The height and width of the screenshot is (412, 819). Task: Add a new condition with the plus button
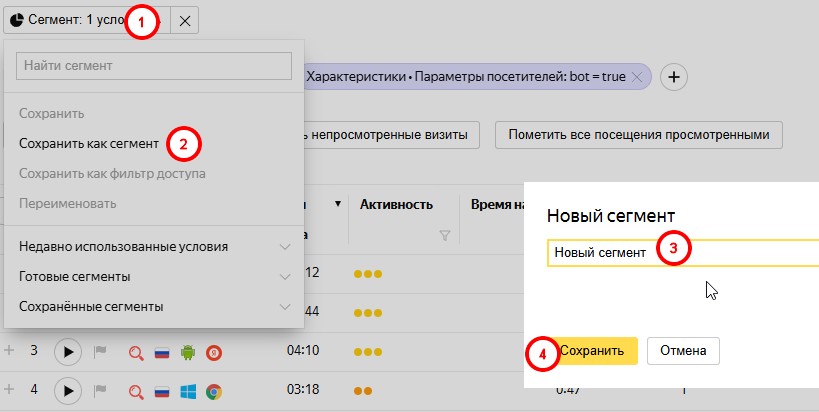[674, 77]
